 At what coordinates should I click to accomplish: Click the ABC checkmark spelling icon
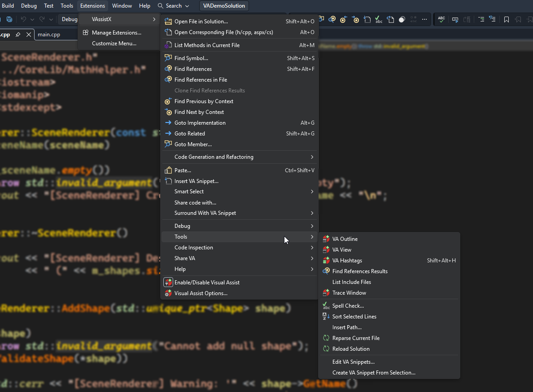[x=441, y=19]
